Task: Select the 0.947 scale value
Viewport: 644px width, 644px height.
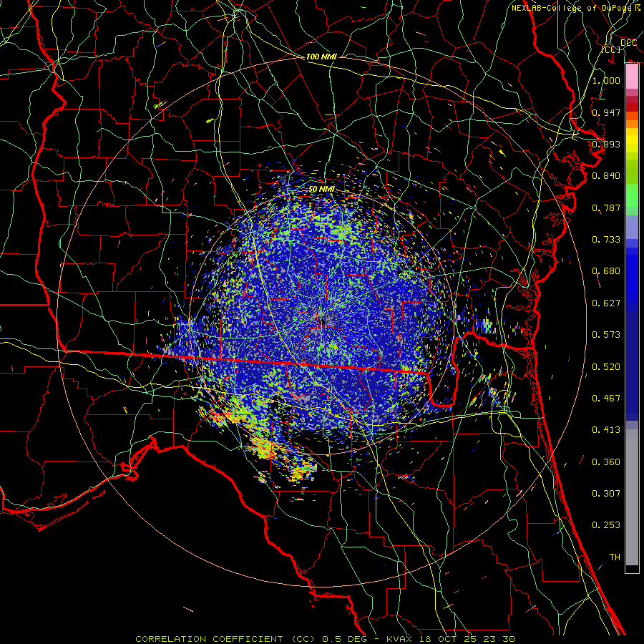Action: [x=606, y=112]
